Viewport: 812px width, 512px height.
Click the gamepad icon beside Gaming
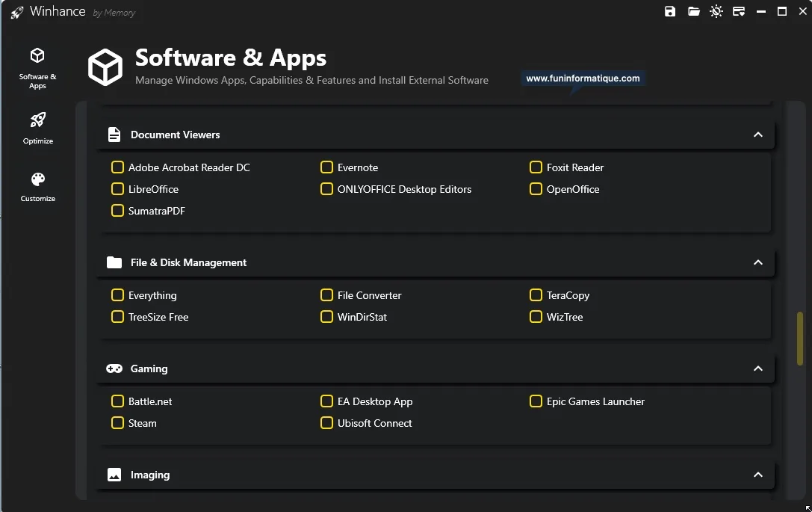pyautogui.click(x=114, y=368)
